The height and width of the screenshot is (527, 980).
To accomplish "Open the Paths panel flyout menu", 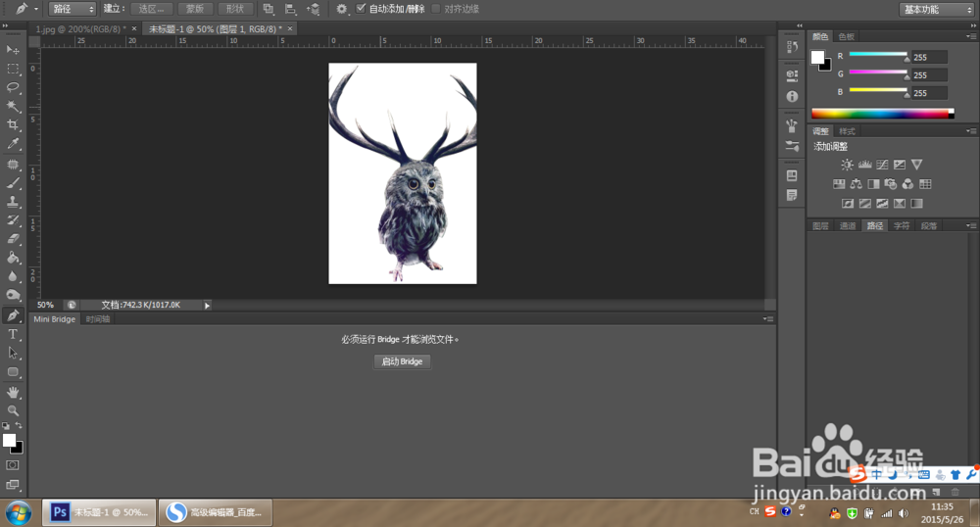I will tap(970, 226).
